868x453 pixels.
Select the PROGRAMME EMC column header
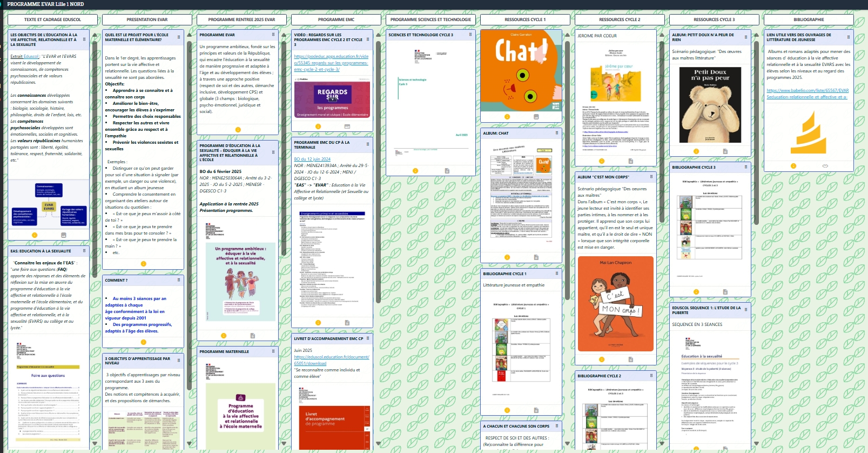[x=336, y=19]
